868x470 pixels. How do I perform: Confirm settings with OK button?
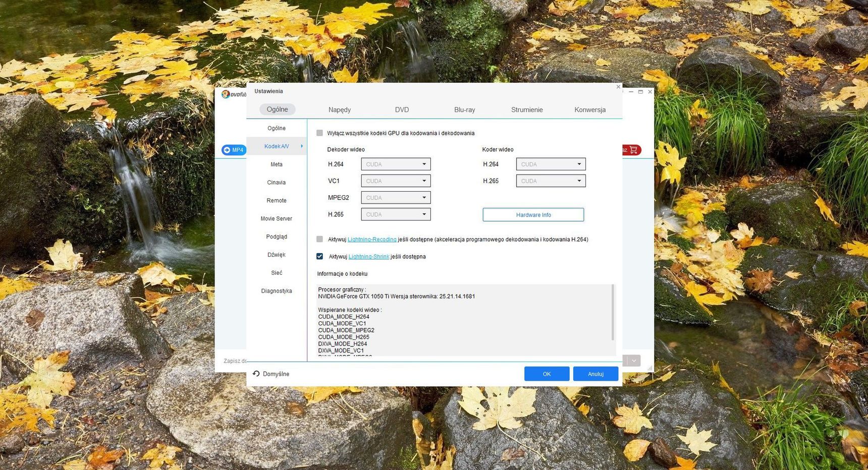[x=547, y=374]
